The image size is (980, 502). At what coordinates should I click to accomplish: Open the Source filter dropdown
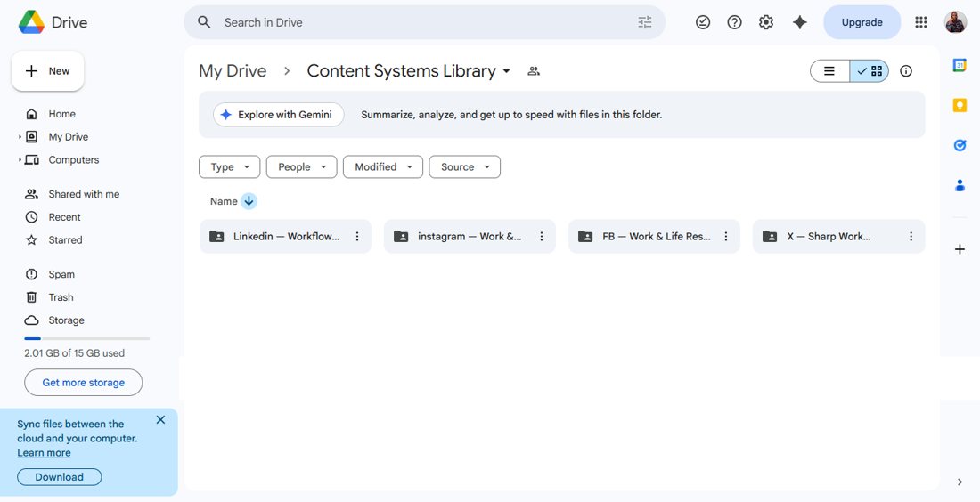click(x=464, y=166)
